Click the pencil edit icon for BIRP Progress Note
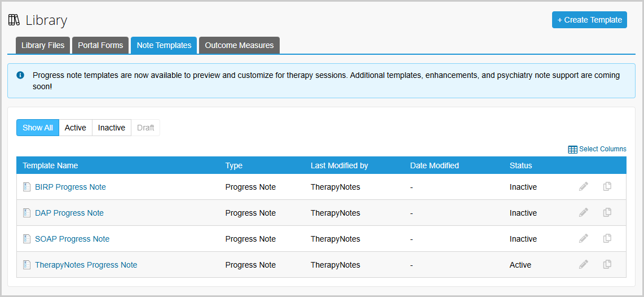 coord(583,186)
